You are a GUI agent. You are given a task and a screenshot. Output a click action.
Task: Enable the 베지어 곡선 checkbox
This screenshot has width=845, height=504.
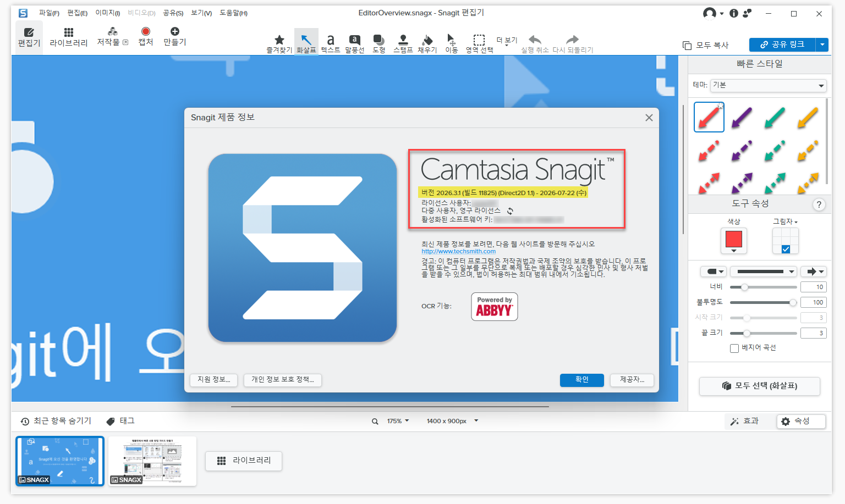734,348
